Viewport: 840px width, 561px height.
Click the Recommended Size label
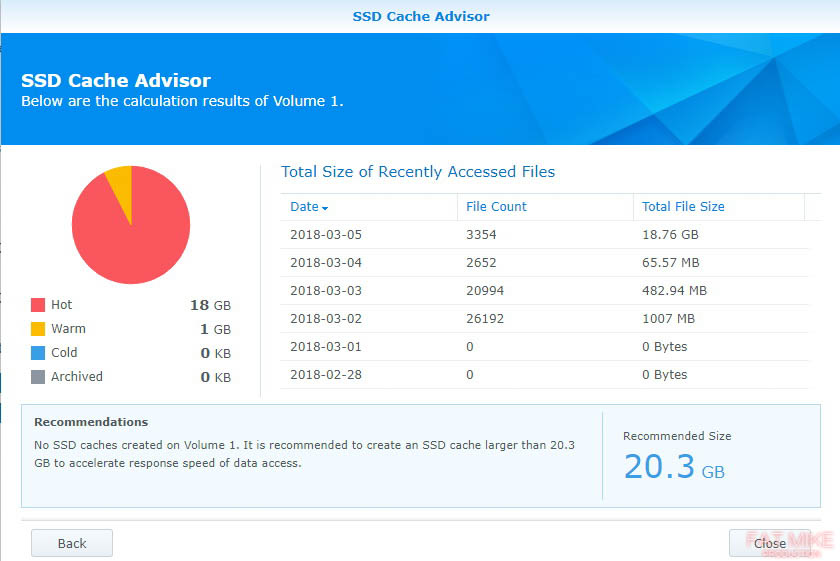click(x=677, y=436)
